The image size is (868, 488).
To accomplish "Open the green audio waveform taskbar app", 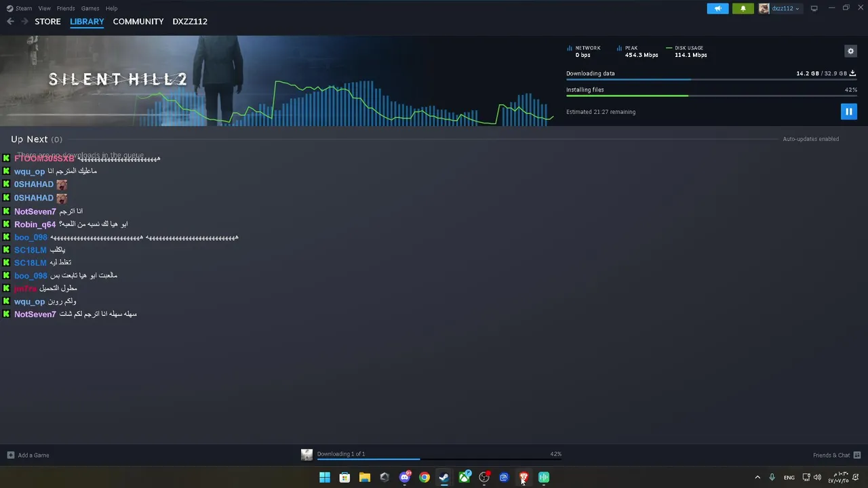I will pyautogui.click(x=544, y=477).
